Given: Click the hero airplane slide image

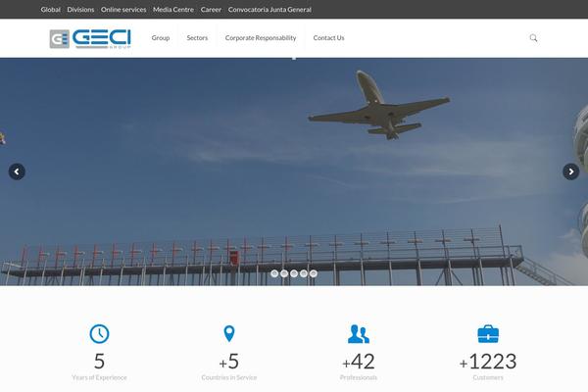Looking at the screenshot, I should (x=294, y=171).
